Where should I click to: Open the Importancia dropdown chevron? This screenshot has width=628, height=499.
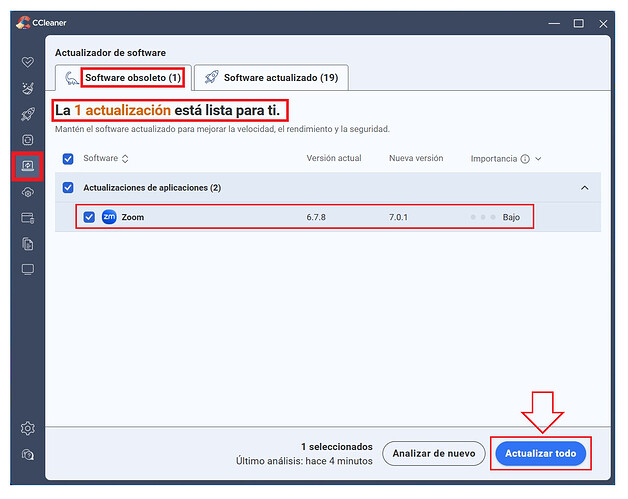538,159
